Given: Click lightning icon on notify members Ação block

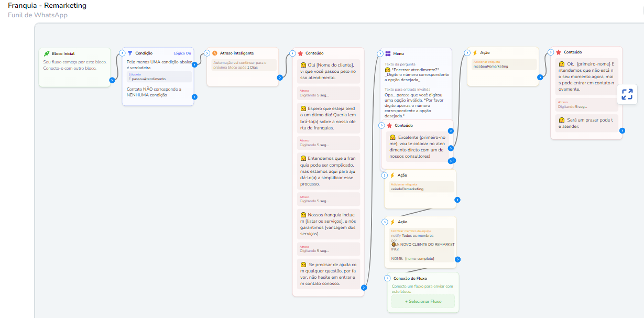Looking at the screenshot, I should point(392,222).
